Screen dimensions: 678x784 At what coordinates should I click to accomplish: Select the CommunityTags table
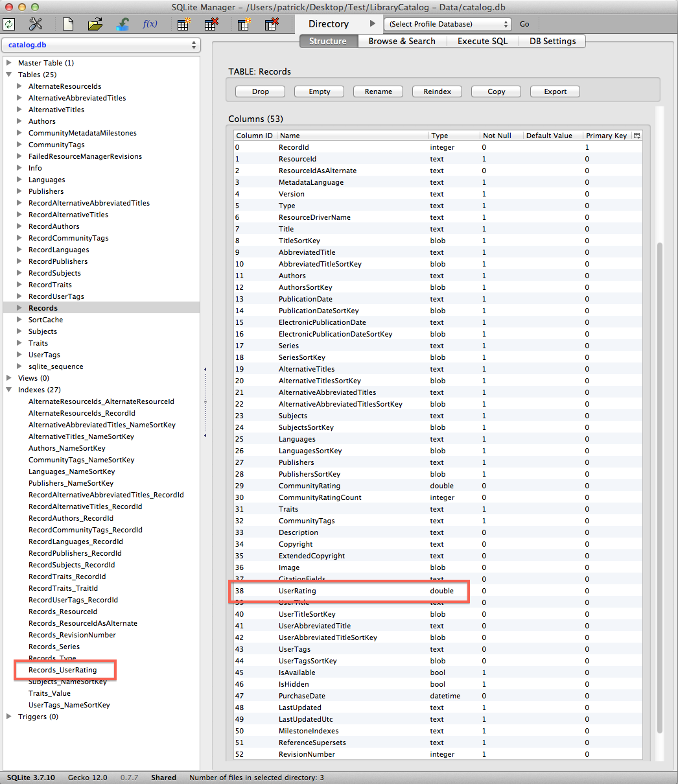coord(56,145)
